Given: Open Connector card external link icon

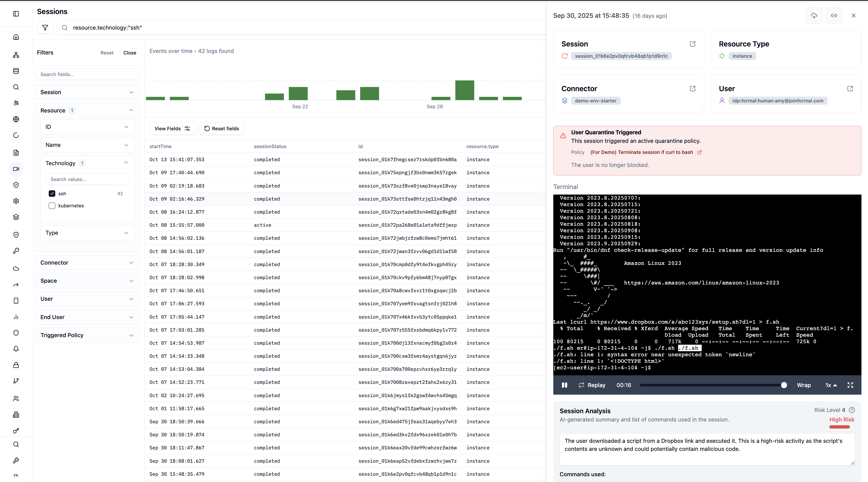Looking at the screenshot, I should [x=692, y=89].
